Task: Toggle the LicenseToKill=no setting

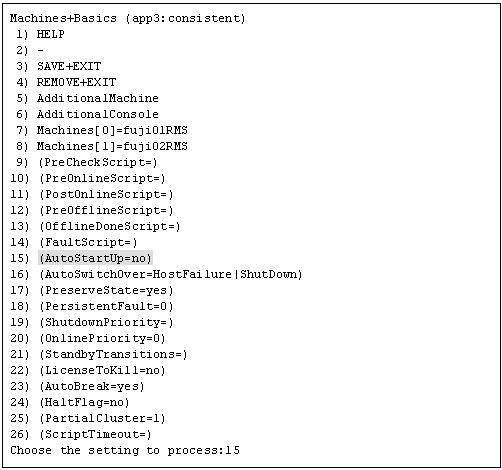Action: tap(102, 370)
